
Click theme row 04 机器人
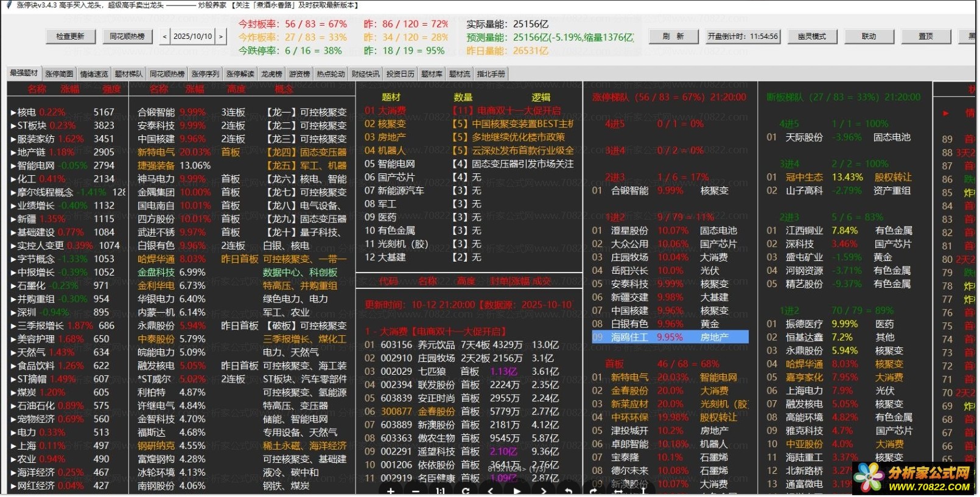(468, 150)
